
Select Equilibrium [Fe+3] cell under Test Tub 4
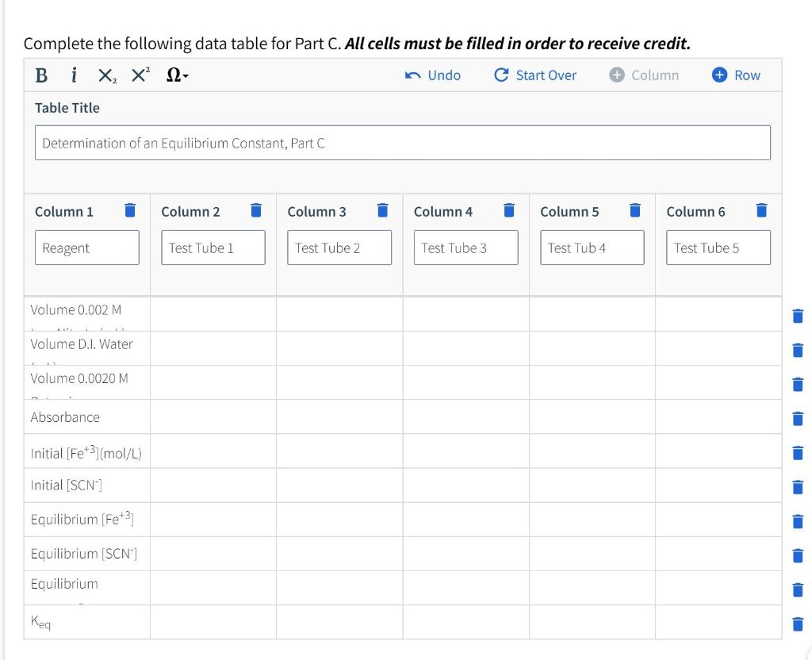tap(592, 520)
